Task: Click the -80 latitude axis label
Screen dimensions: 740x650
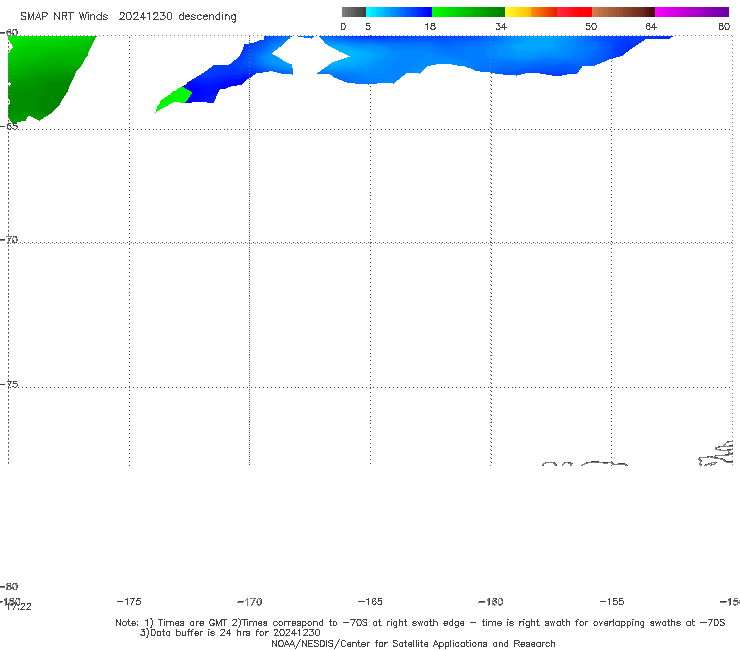Action: point(9,586)
